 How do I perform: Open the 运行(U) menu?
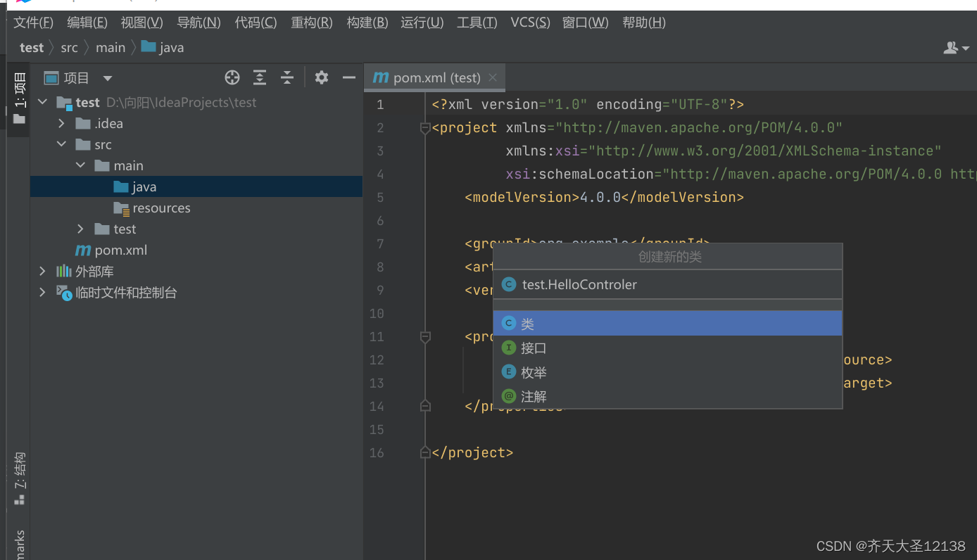pyautogui.click(x=422, y=23)
